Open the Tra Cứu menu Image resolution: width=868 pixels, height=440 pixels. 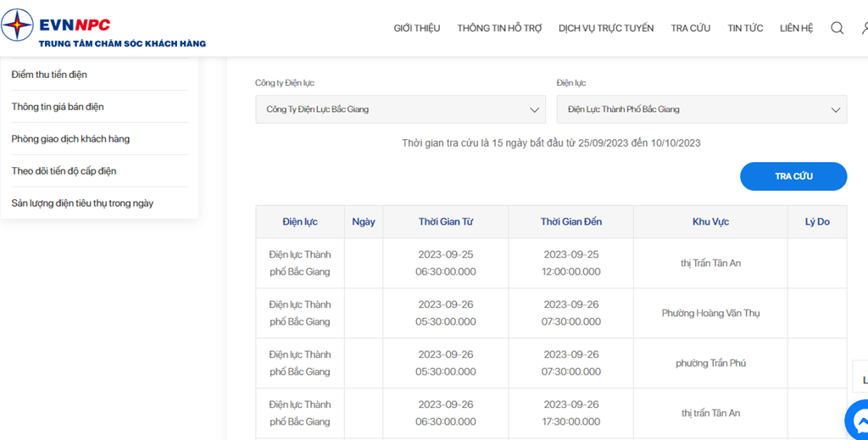pyautogui.click(x=690, y=28)
